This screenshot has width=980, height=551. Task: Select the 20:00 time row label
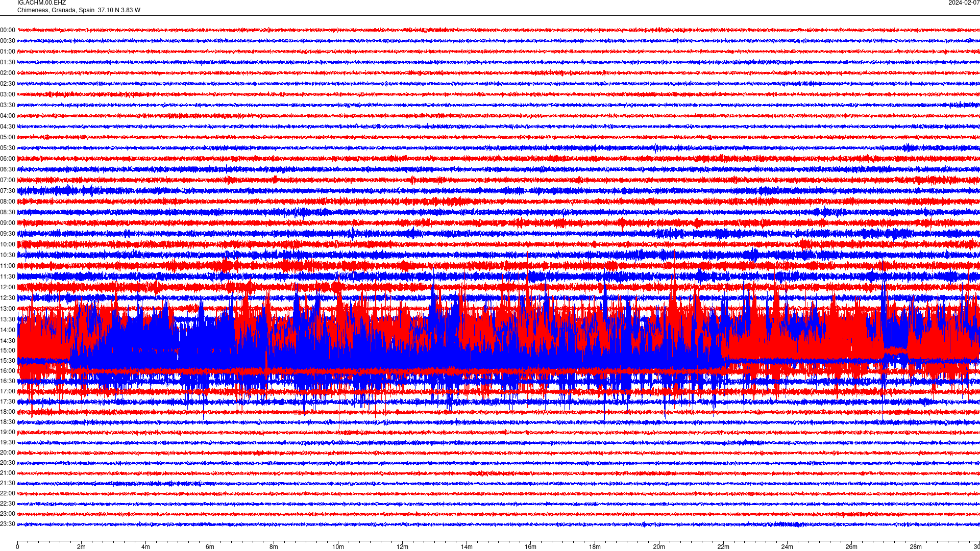[x=8, y=453]
